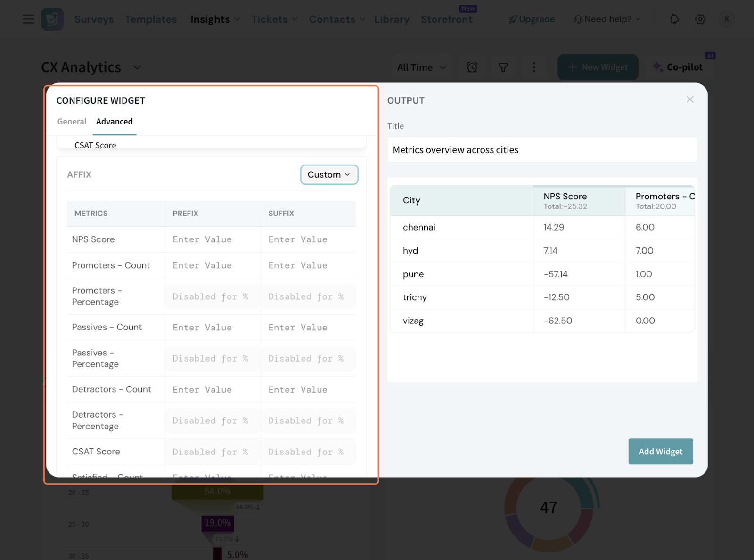Sort by the NPS Score column header

[x=565, y=197]
